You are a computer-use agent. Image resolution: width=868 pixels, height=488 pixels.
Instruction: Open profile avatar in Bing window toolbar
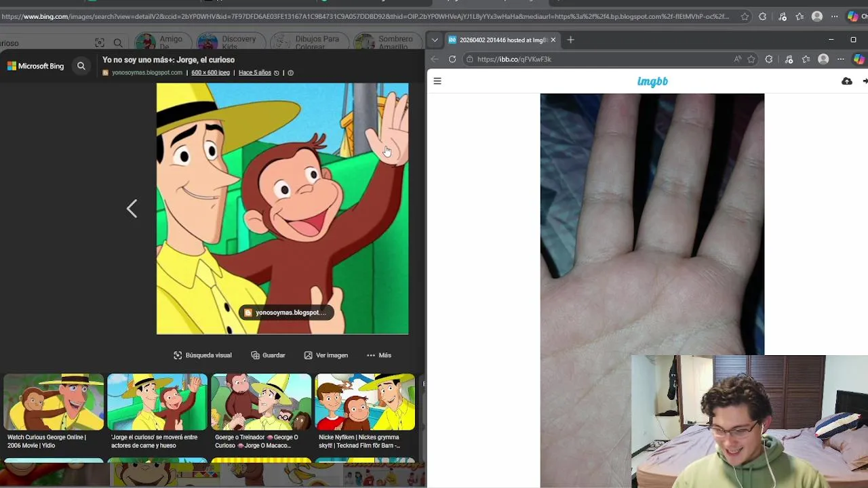coord(817,16)
